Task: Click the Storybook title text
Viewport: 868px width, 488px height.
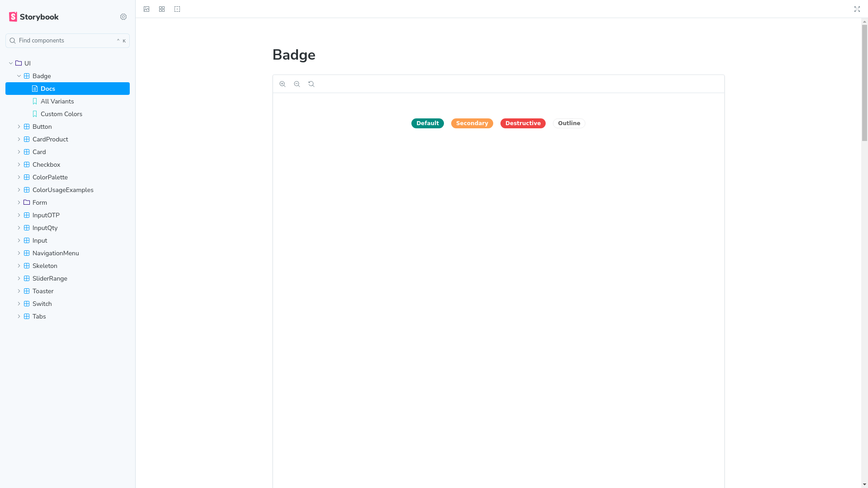Action: click(39, 17)
